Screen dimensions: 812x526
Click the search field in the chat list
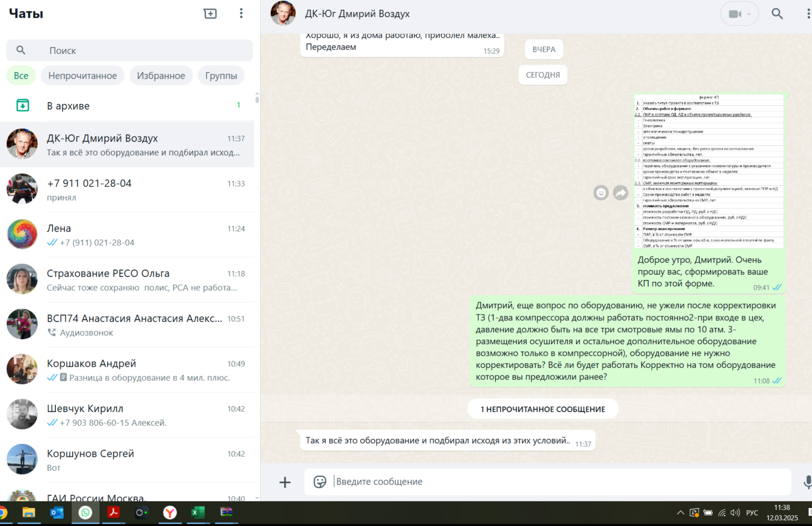click(x=129, y=51)
